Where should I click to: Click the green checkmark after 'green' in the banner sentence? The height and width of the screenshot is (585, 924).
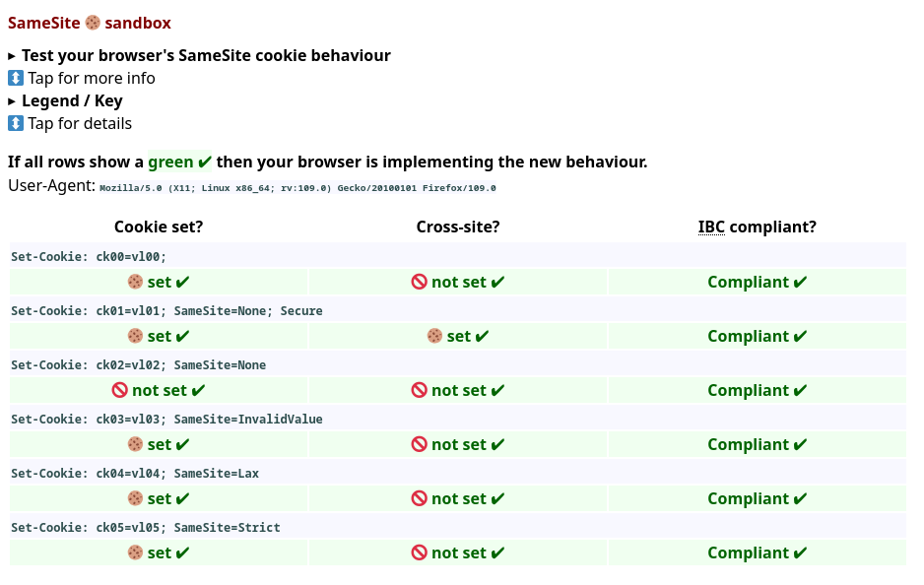[x=204, y=161]
